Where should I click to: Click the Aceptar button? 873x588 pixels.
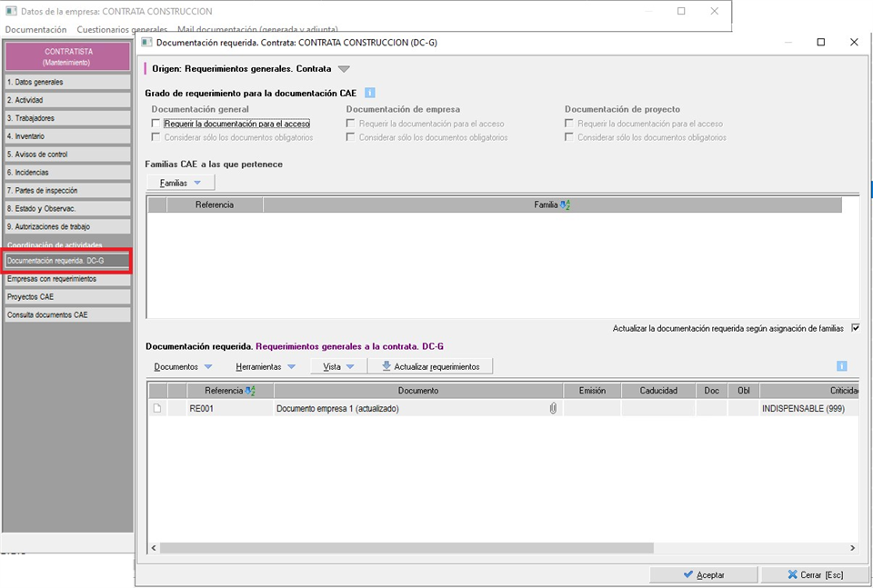pos(704,574)
